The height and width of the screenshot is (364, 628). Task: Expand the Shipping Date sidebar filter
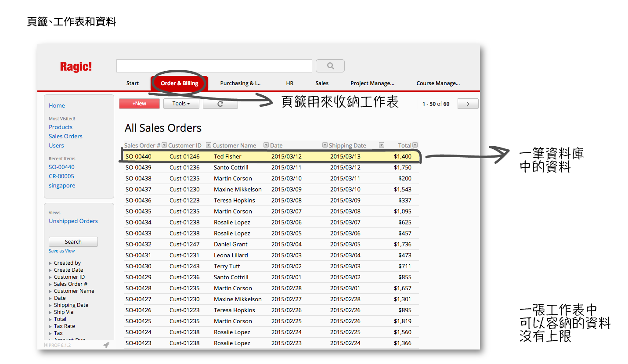pyautogui.click(x=51, y=306)
